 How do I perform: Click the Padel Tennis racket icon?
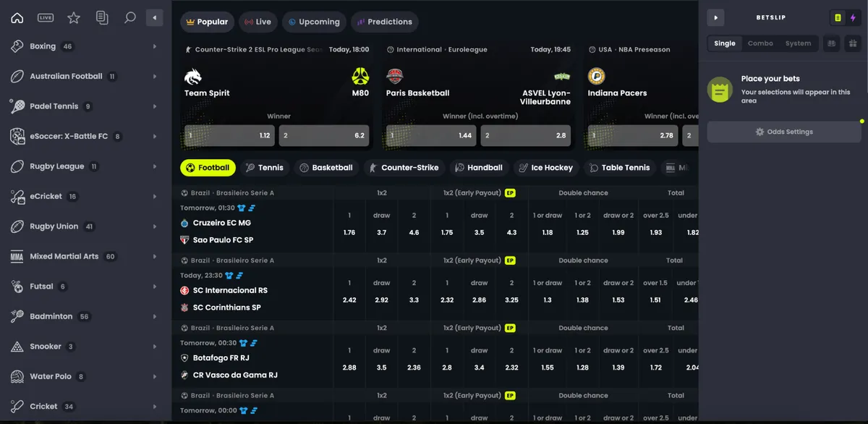click(x=17, y=106)
